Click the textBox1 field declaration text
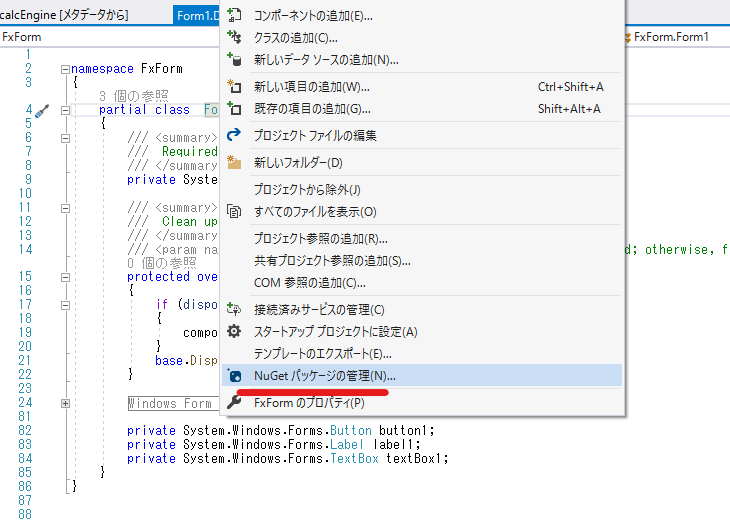The image size is (730, 525). coord(288,458)
